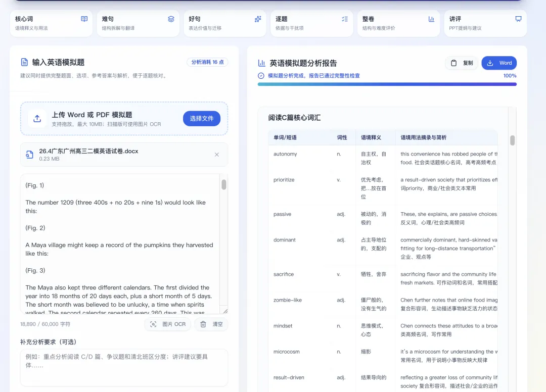Click the 模拟题分析完成 status message
The height and width of the screenshot is (392, 546).
pyautogui.click(x=314, y=75)
